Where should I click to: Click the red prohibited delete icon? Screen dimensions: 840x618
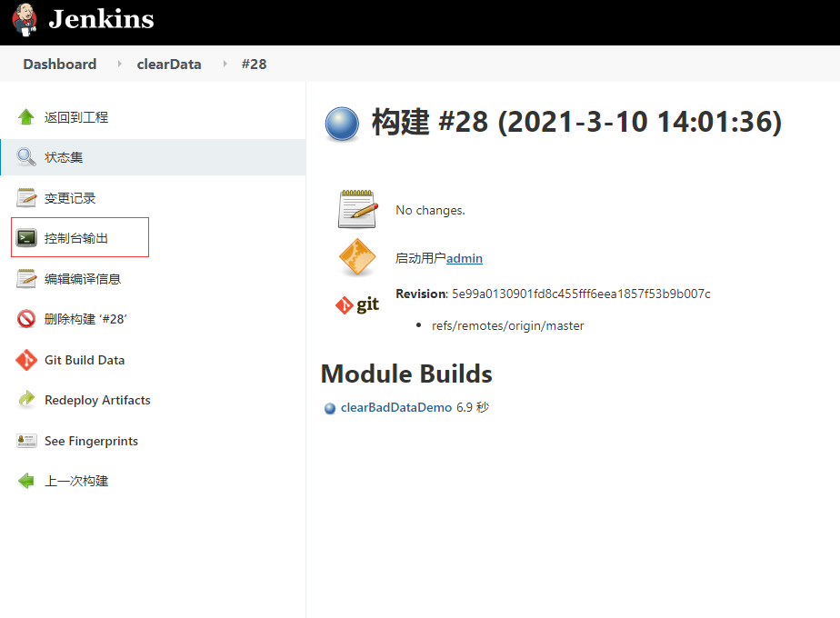click(x=26, y=319)
